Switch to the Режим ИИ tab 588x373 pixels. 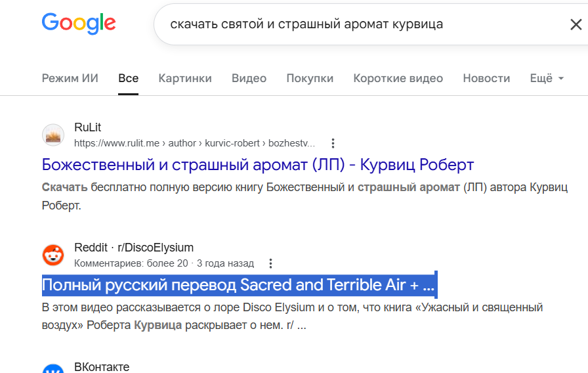pos(70,78)
